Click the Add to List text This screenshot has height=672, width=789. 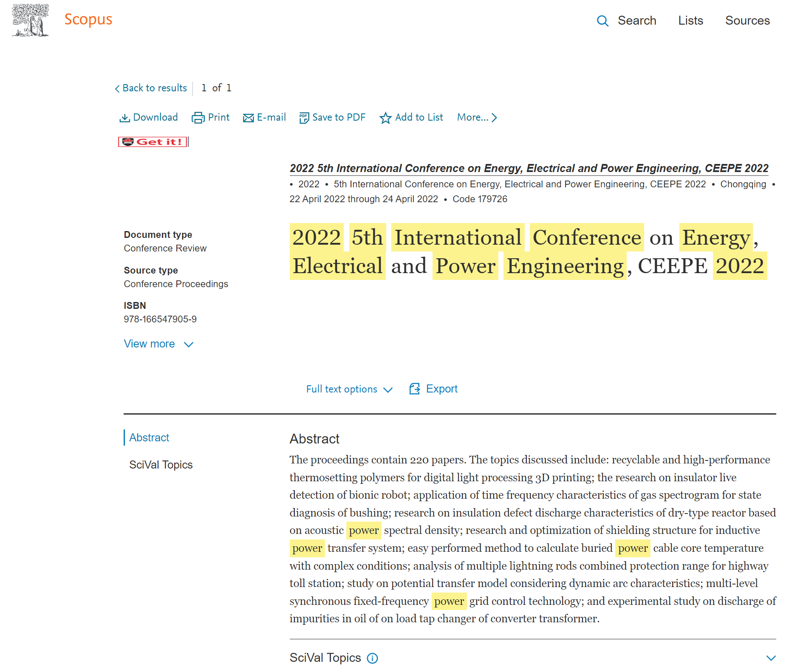tap(419, 117)
